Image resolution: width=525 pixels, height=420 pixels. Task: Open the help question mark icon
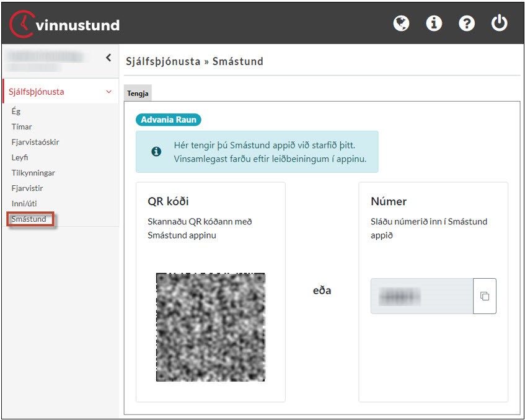click(x=466, y=24)
